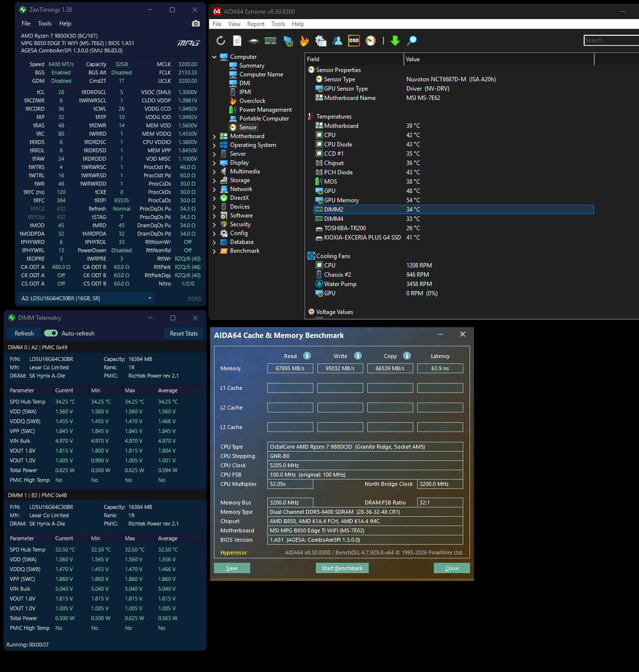The width and height of the screenshot is (639, 672).
Task: Expand the Operating System tree node
Action: pos(214,145)
